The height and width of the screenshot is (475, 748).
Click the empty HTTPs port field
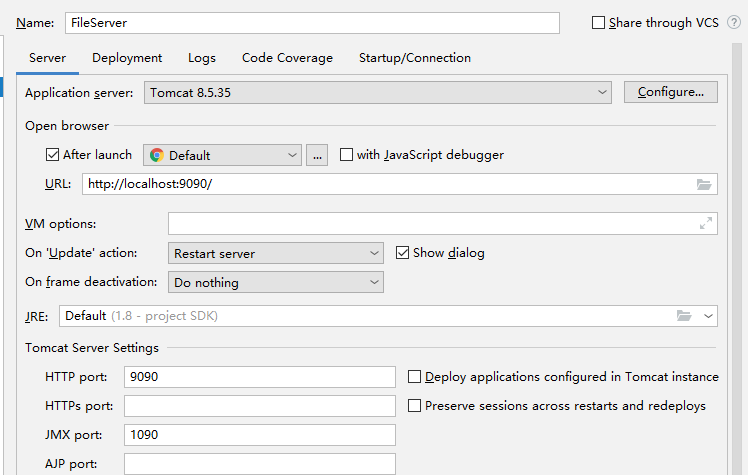tap(260, 406)
